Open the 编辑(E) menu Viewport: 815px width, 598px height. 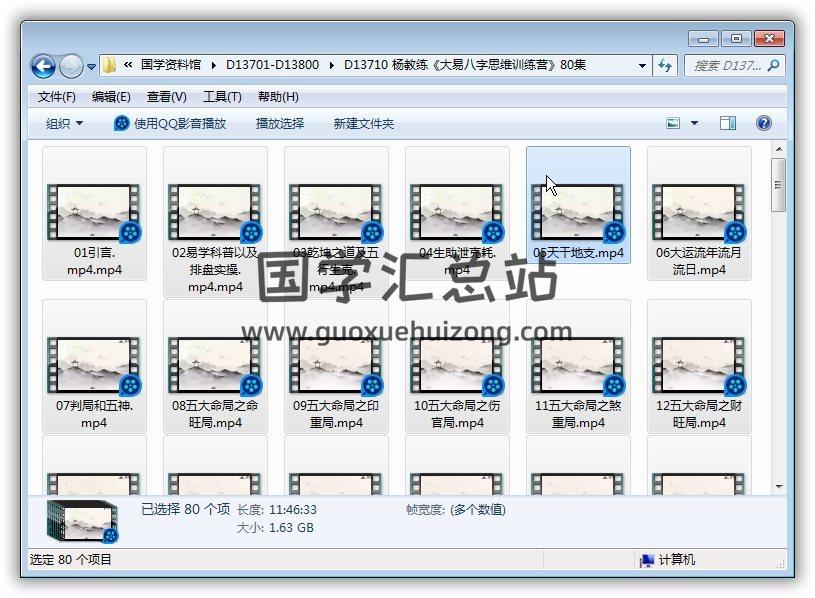111,97
